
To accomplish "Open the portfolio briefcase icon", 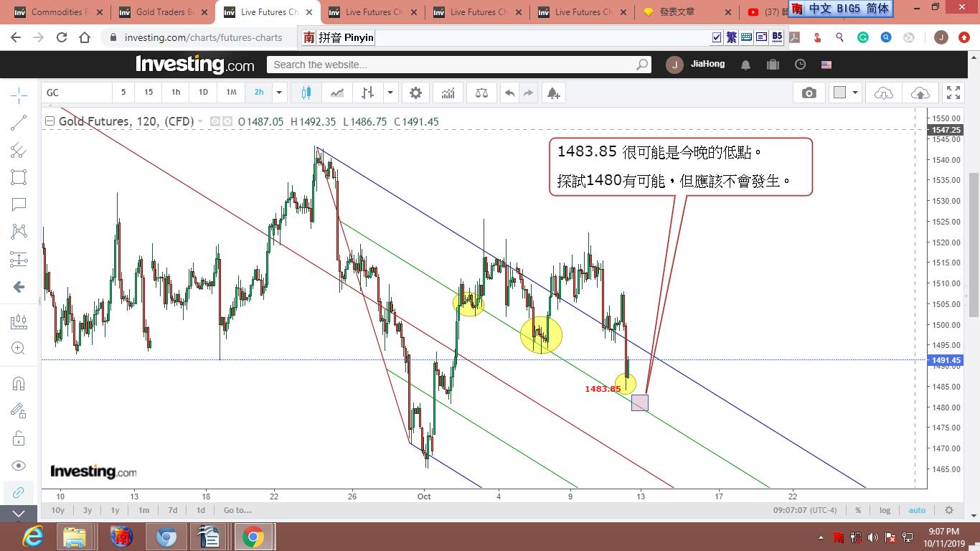I will click(x=773, y=65).
